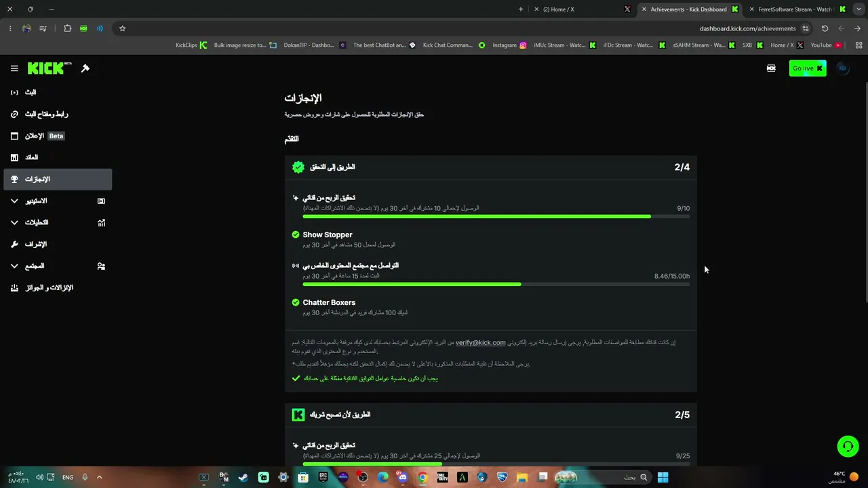Open الإنزالات و الجوائز drops page

[58, 287]
